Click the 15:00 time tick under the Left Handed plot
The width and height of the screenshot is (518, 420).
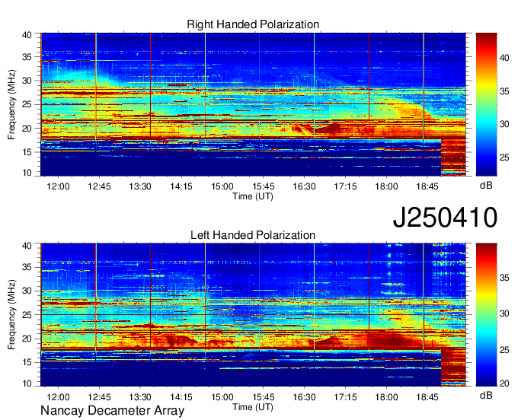tap(222, 396)
